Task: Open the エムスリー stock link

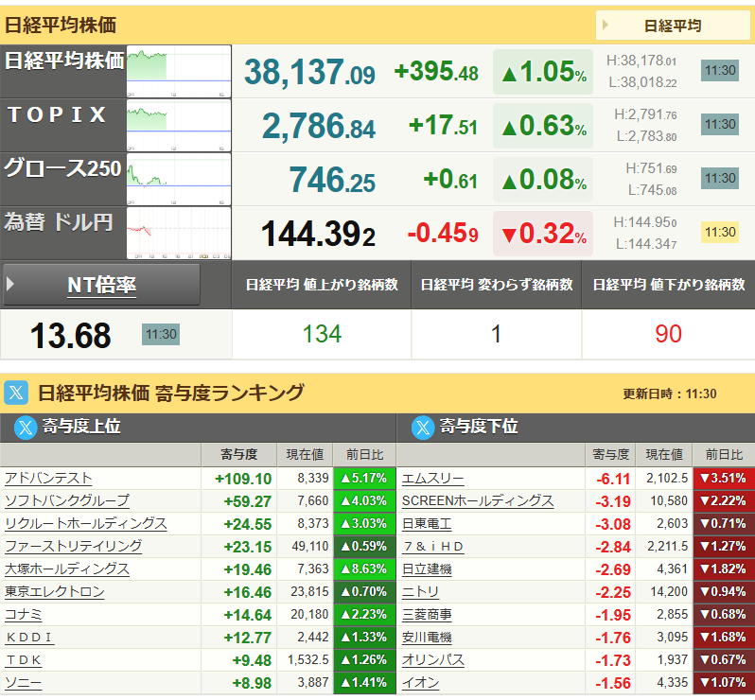Action: pos(433,478)
